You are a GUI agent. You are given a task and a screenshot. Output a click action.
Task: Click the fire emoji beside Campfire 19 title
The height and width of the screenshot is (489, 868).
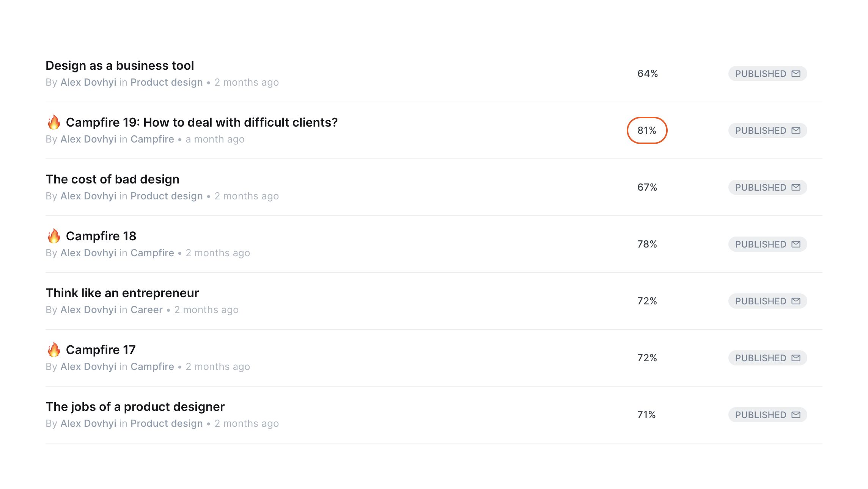pos(54,122)
